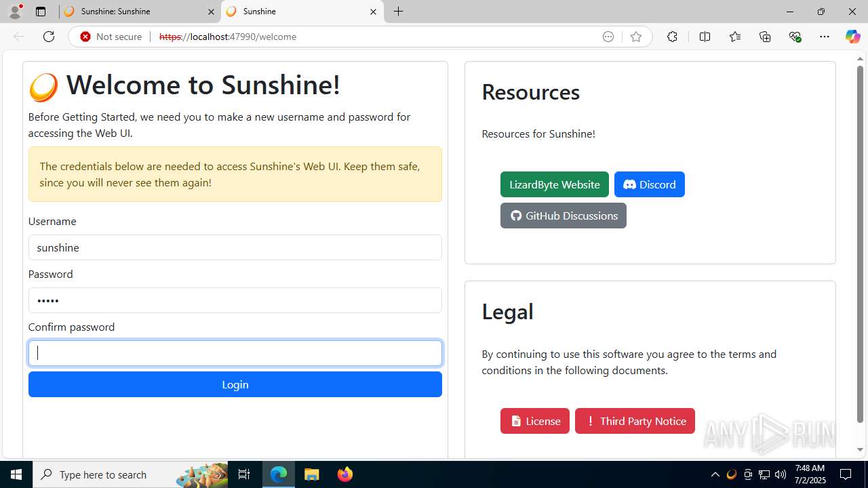Screen dimensions: 868x488
Task: Open the volume tray icon
Action: [x=781, y=474]
